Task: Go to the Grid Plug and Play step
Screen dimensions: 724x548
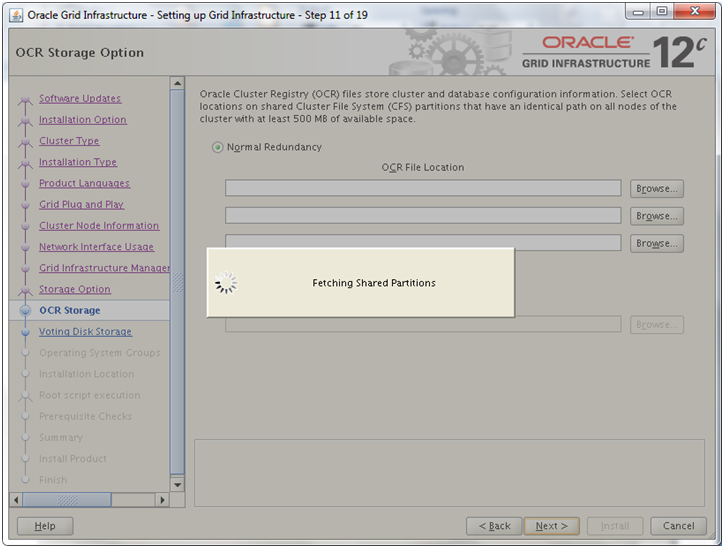Action: [x=81, y=205]
